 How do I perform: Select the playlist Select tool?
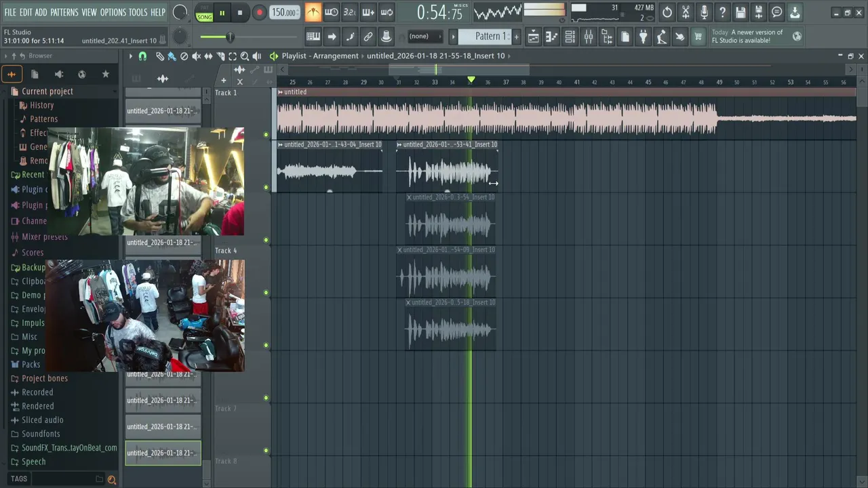(233, 56)
